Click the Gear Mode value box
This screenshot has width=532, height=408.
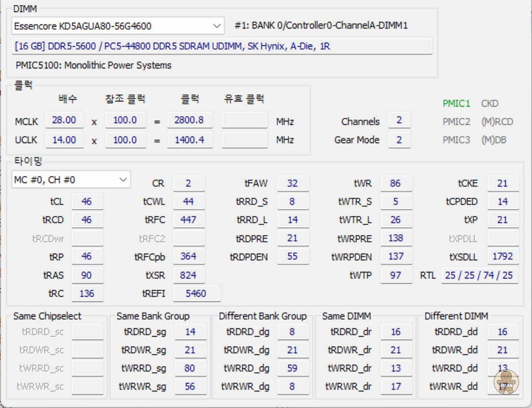399,140
